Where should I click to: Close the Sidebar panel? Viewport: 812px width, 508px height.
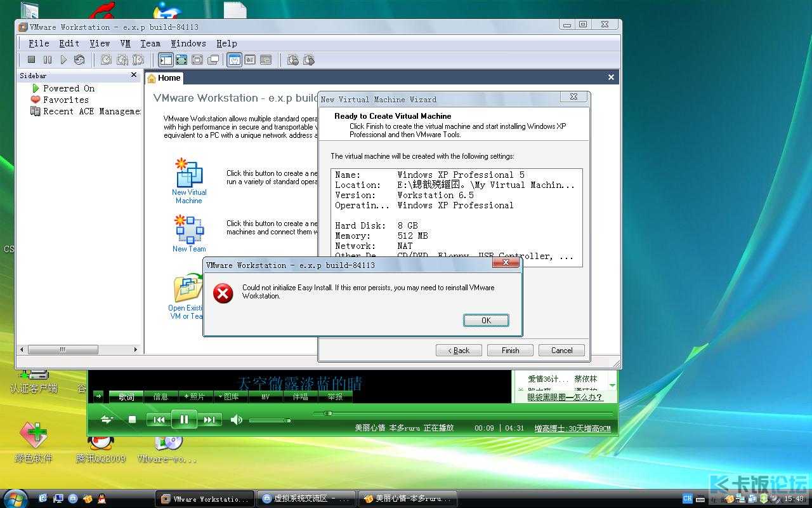coord(134,75)
